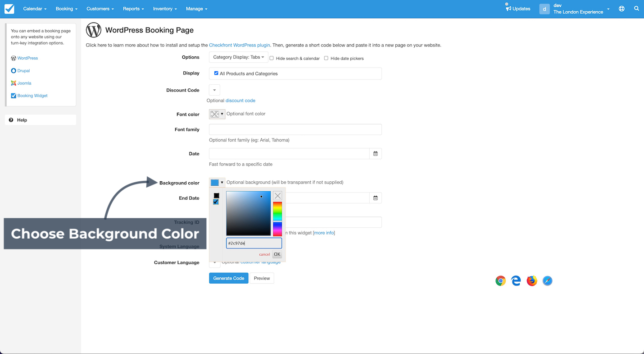This screenshot has width=644, height=354.
Task: Open the search magnifier icon
Action: point(636,9)
